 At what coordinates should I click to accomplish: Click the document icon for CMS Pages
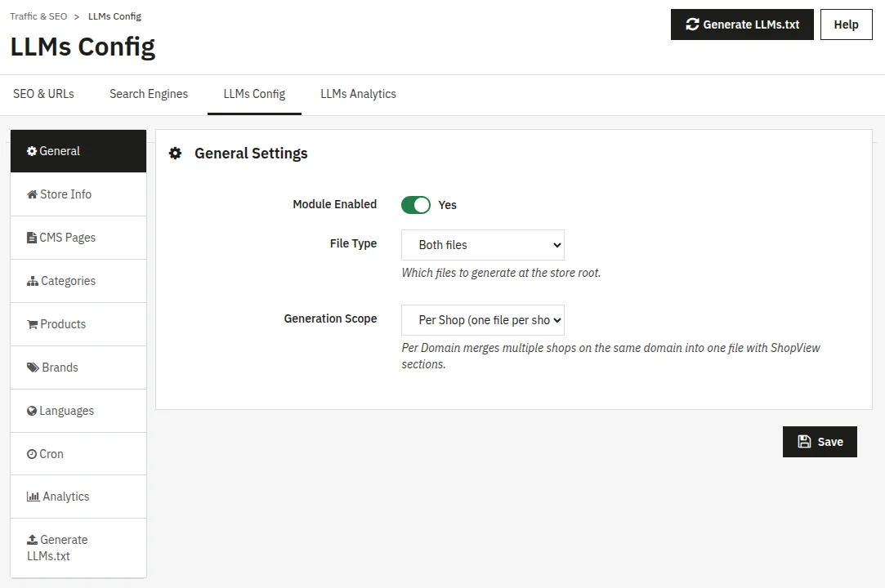(32, 238)
